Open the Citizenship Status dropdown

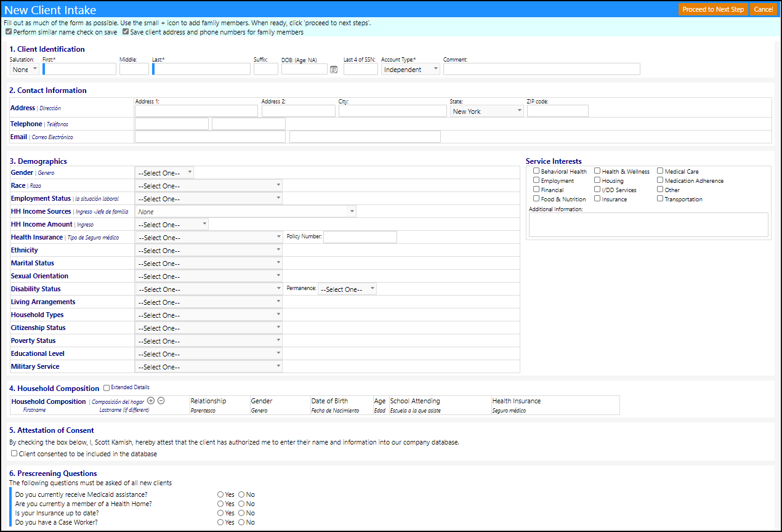pyautogui.click(x=209, y=328)
